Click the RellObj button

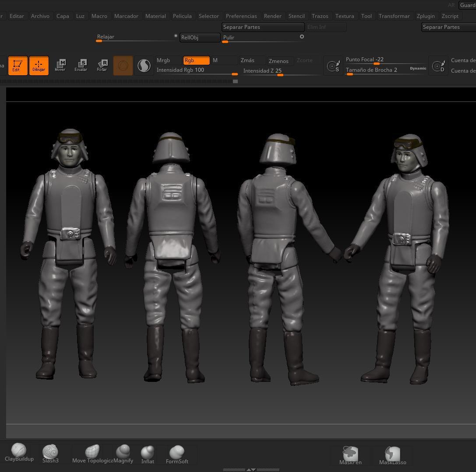tap(200, 38)
